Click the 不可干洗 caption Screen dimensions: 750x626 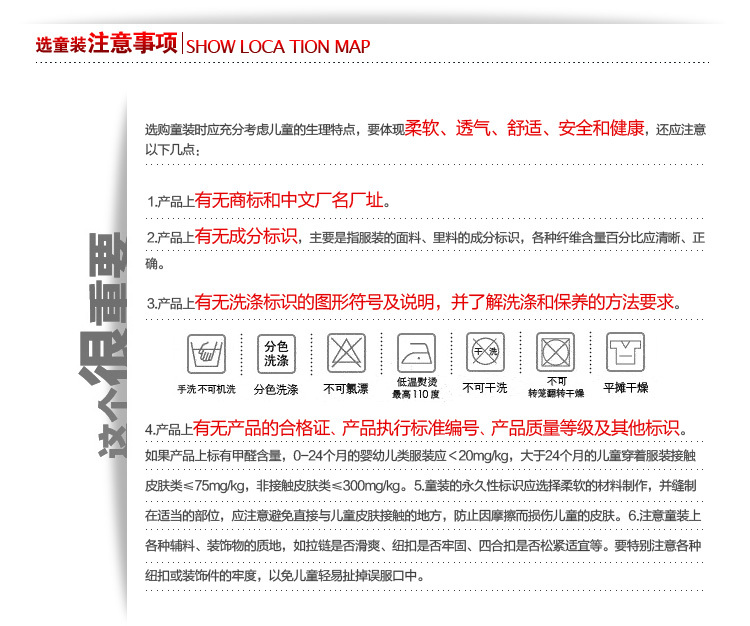coord(485,387)
